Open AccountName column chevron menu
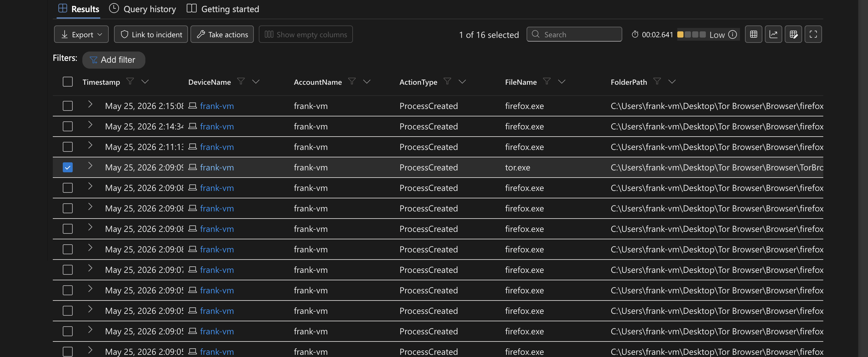The image size is (868, 357). coord(367,82)
